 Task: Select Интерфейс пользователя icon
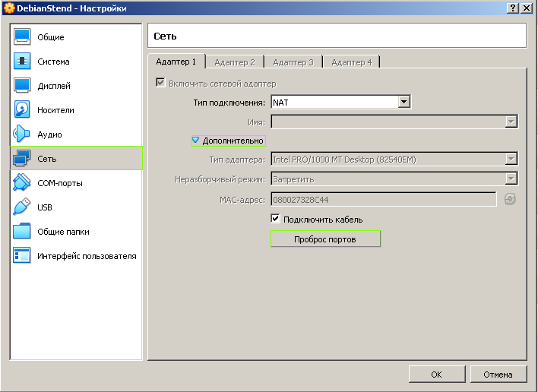[x=22, y=256]
